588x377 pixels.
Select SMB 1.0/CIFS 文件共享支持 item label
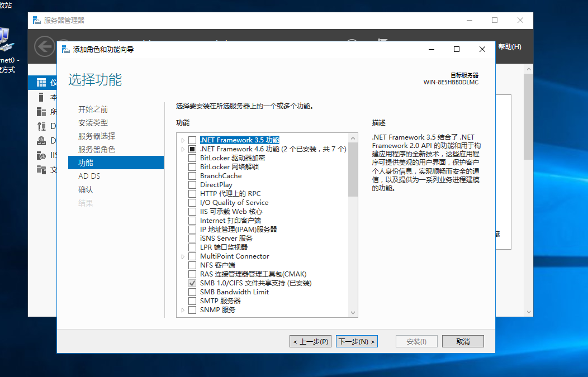pyautogui.click(x=256, y=283)
